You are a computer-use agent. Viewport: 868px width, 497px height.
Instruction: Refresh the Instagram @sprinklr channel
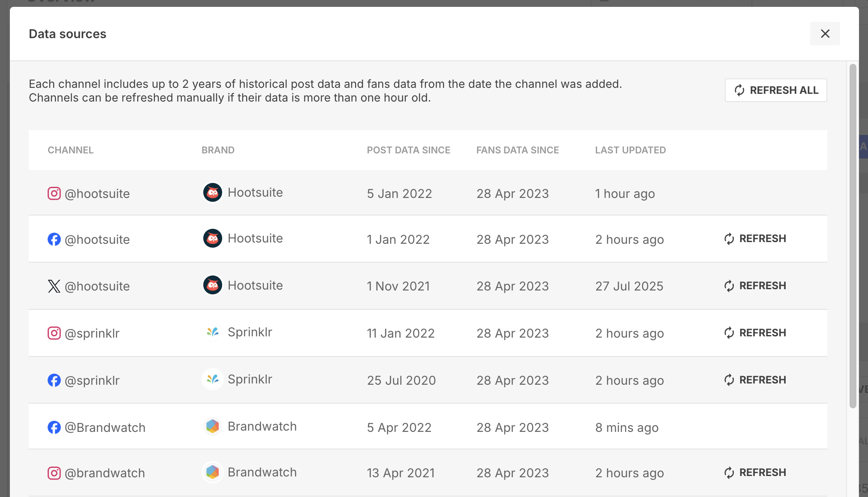point(755,333)
